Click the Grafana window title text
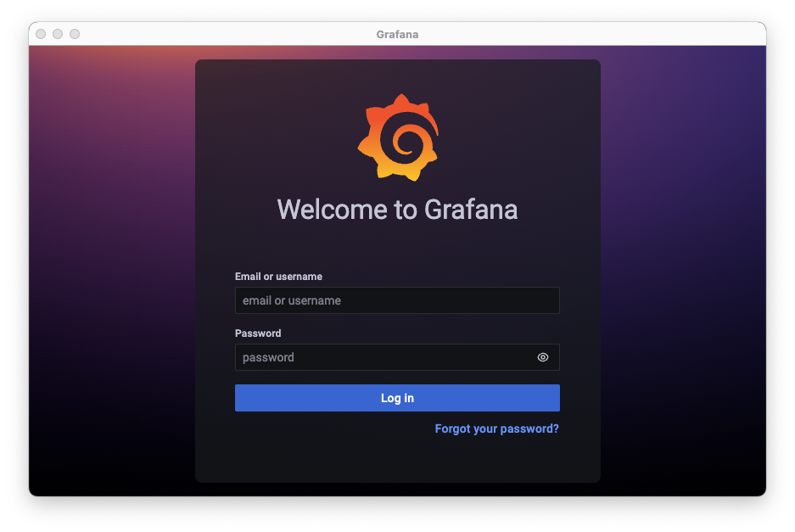 click(397, 35)
